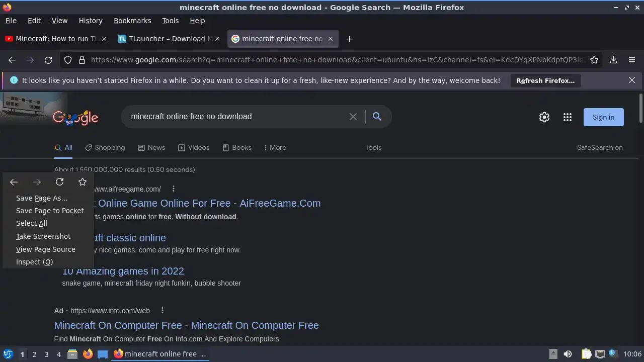Switch to the TLauncher Download tab
This screenshot has height=362, width=644.
point(170,39)
